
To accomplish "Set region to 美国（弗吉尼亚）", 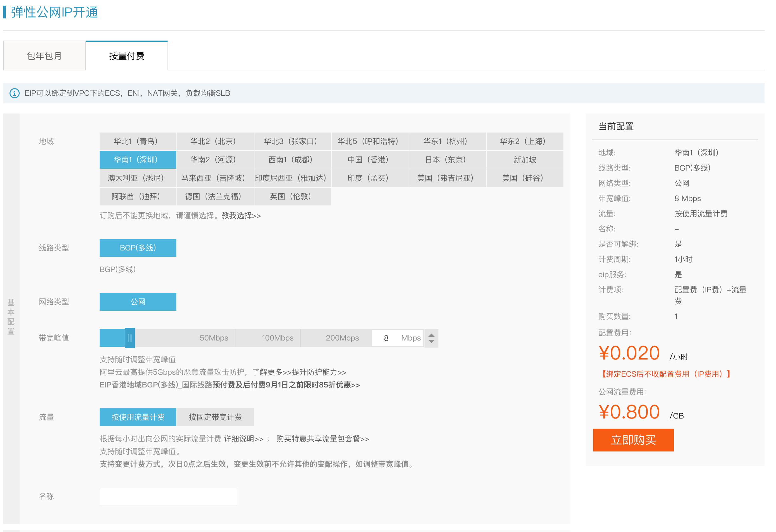I will coord(448,178).
